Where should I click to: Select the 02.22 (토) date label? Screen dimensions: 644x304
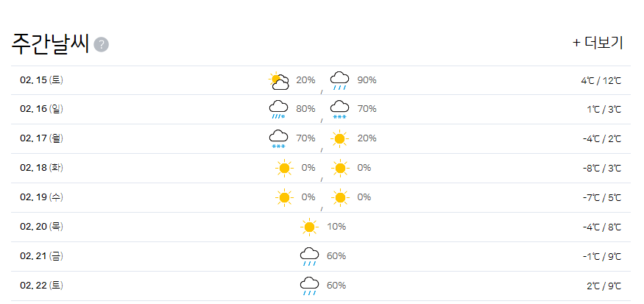point(41,286)
